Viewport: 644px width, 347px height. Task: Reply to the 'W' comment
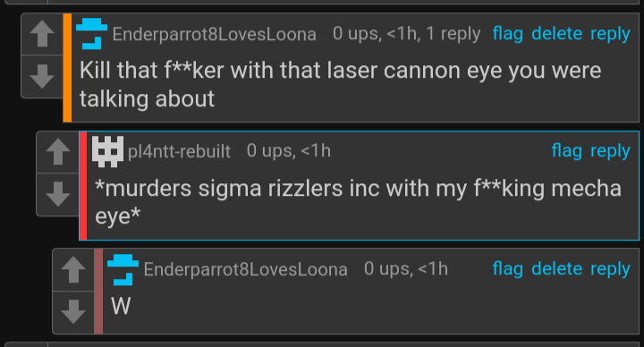610,270
